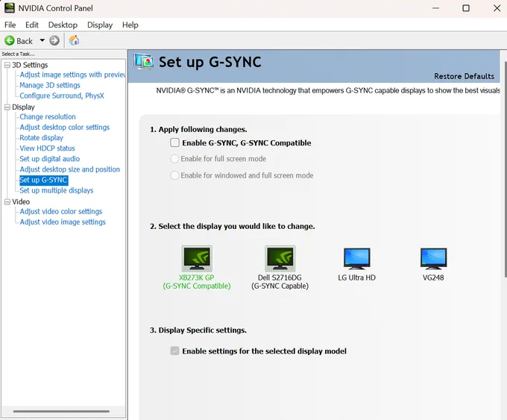The height and width of the screenshot is (420, 507).
Task: Click the LG Ultra HD label
Action: (x=357, y=278)
